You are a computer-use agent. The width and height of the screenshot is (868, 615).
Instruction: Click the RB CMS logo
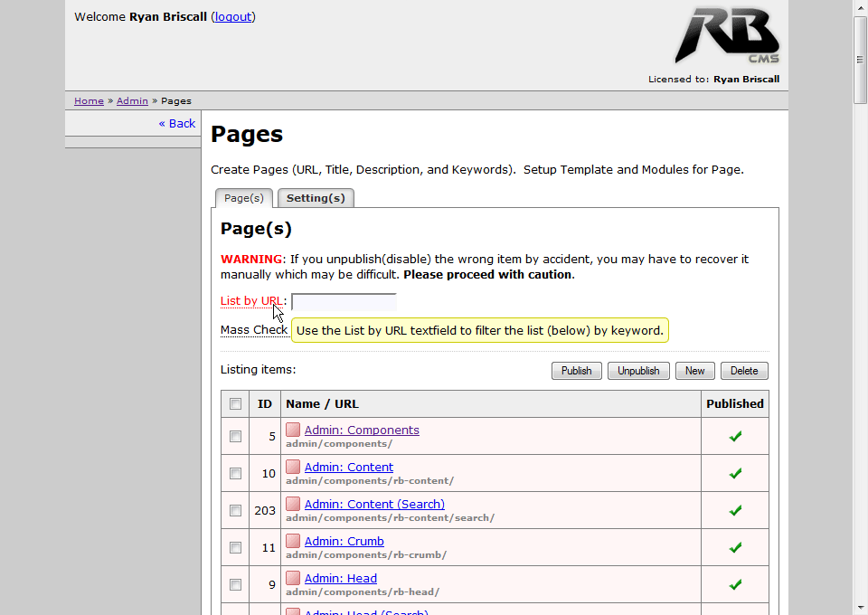point(726,36)
